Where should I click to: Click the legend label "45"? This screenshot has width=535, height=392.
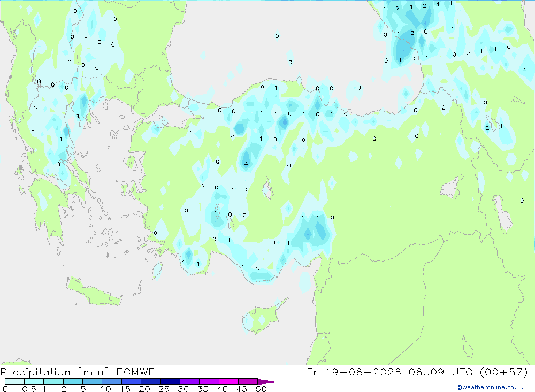(x=242, y=389)
